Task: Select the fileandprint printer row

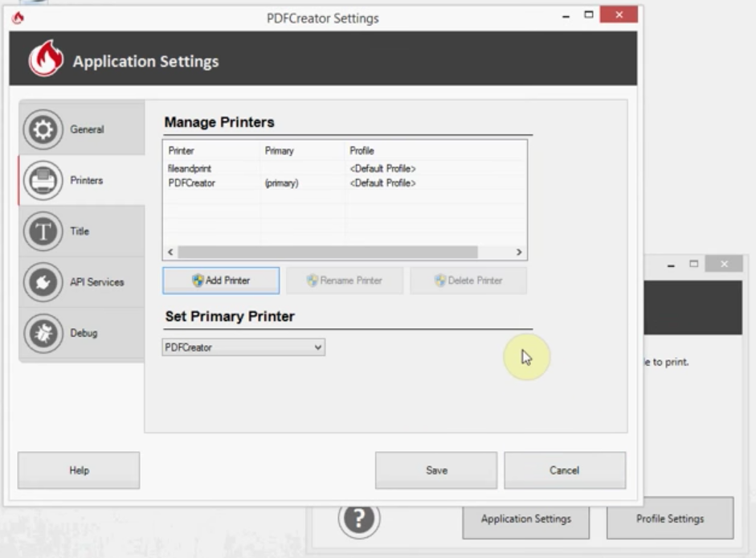Action: click(x=190, y=169)
